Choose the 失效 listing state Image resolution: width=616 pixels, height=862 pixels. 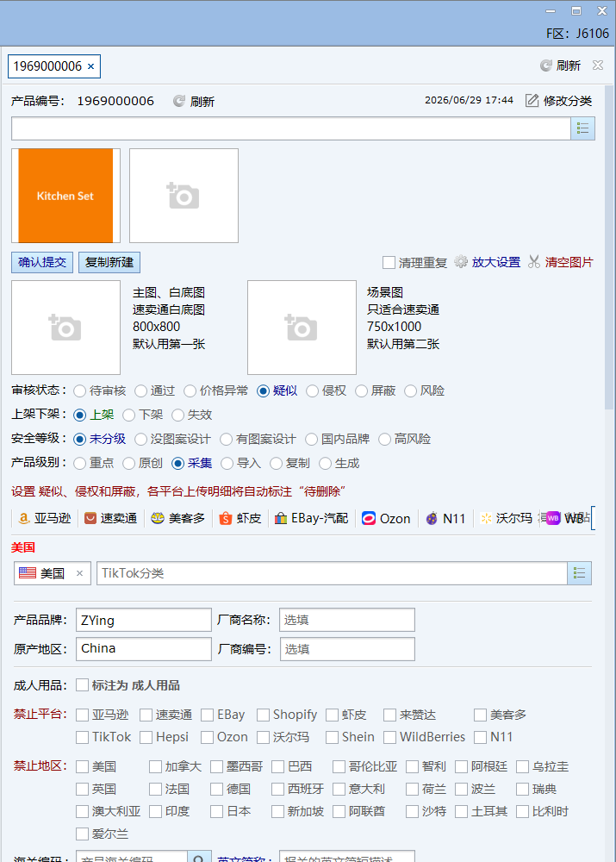coord(177,415)
